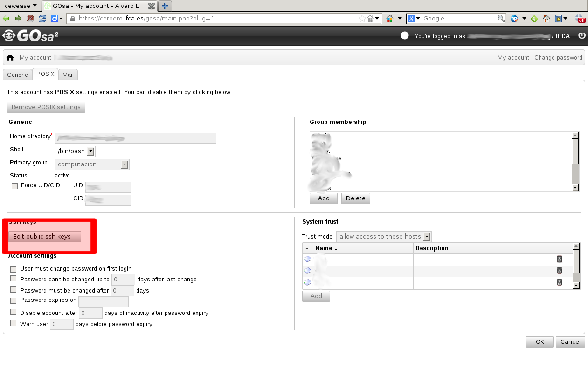Enable Force UID/GID checkbox
This screenshot has width=588, height=375.
(x=14, y=186)
